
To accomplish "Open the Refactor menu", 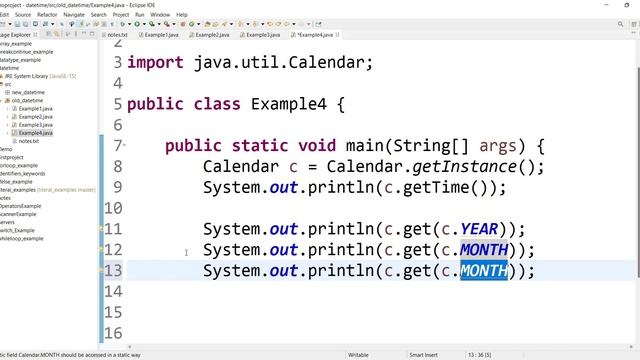I will (47, 15).
